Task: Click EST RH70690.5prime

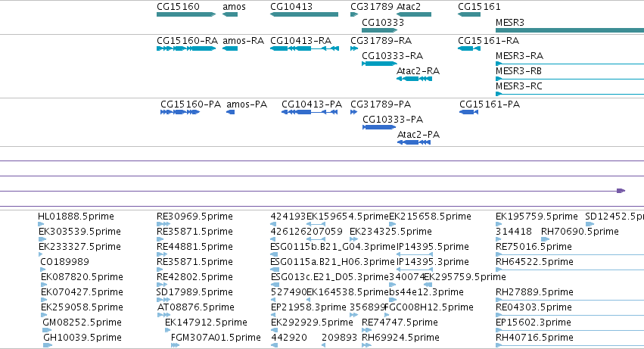Action: [x=580, y=232]
